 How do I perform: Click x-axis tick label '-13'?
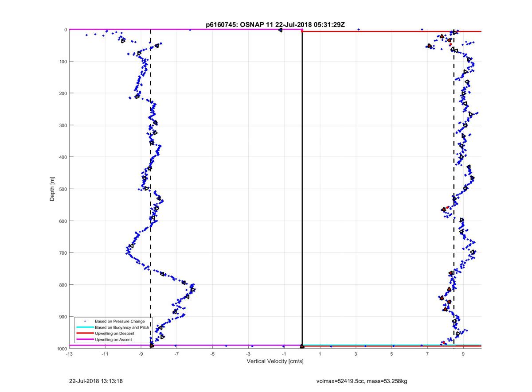[x=69, y=354]
